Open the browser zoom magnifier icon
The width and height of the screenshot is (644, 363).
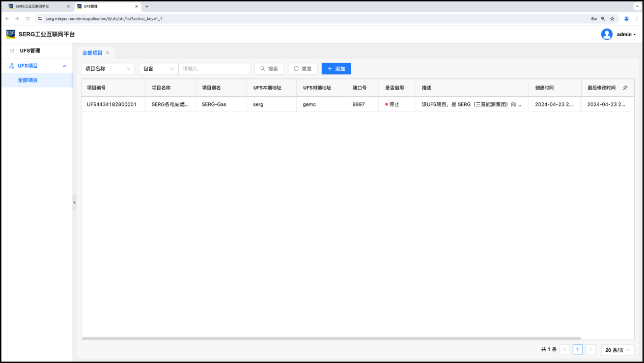coord(603,19)
